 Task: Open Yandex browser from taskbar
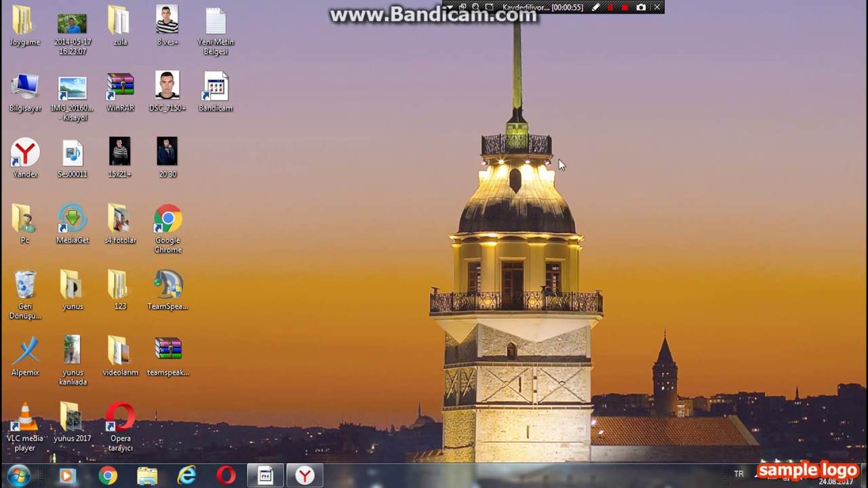coord(304,476)
